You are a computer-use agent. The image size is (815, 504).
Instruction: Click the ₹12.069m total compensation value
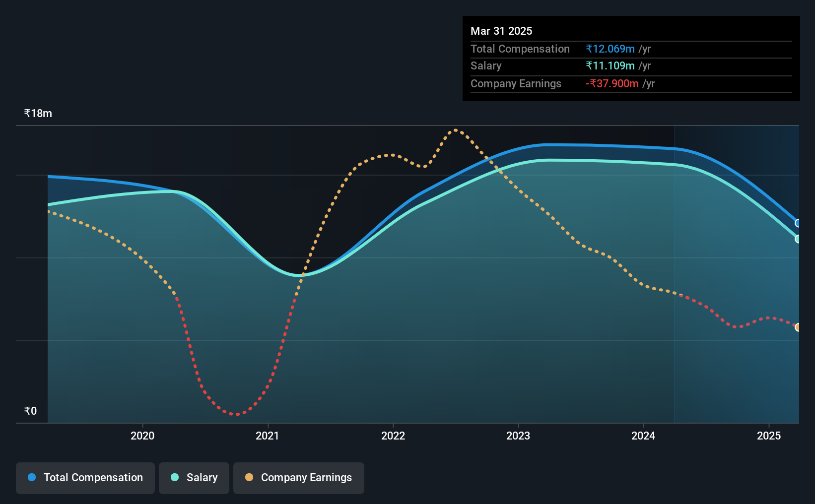tap(610, 49)
